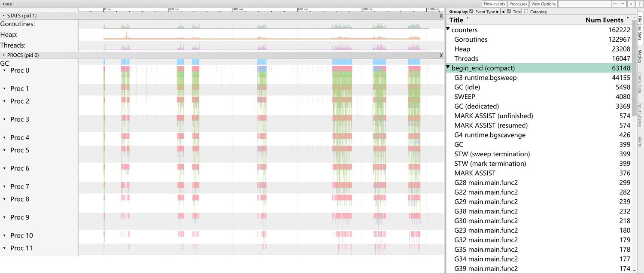Move Event Type grouping right with arrow
Image resolution: width=644 pixels, height=274 pixels.
498,12
